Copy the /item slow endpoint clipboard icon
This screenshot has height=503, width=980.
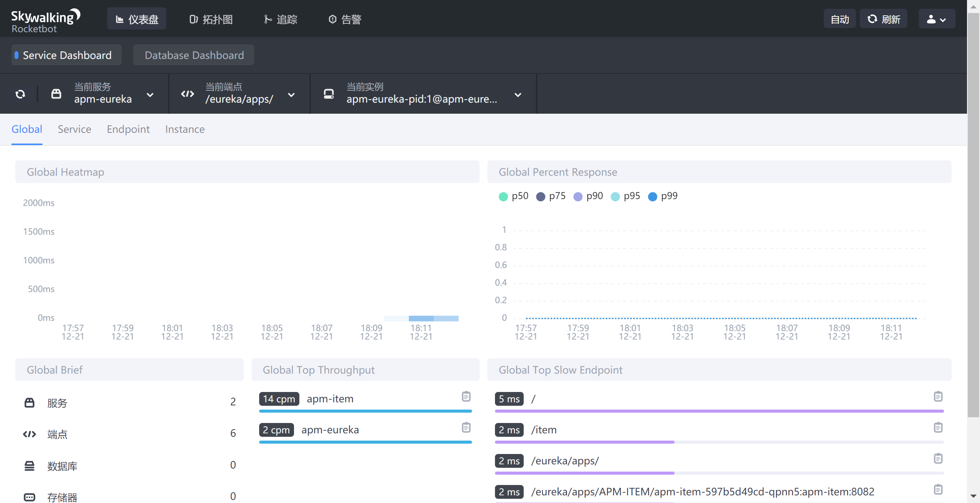[x=938, y=428]
